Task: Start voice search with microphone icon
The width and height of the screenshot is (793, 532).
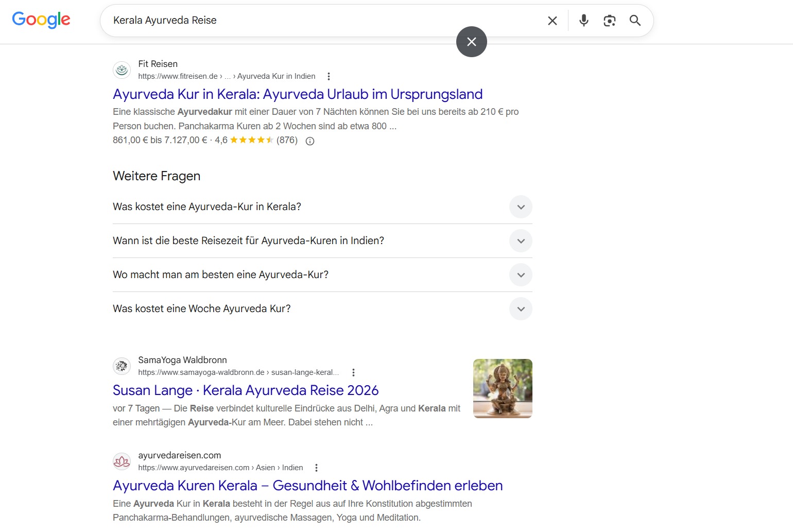Action: (583, 21)
